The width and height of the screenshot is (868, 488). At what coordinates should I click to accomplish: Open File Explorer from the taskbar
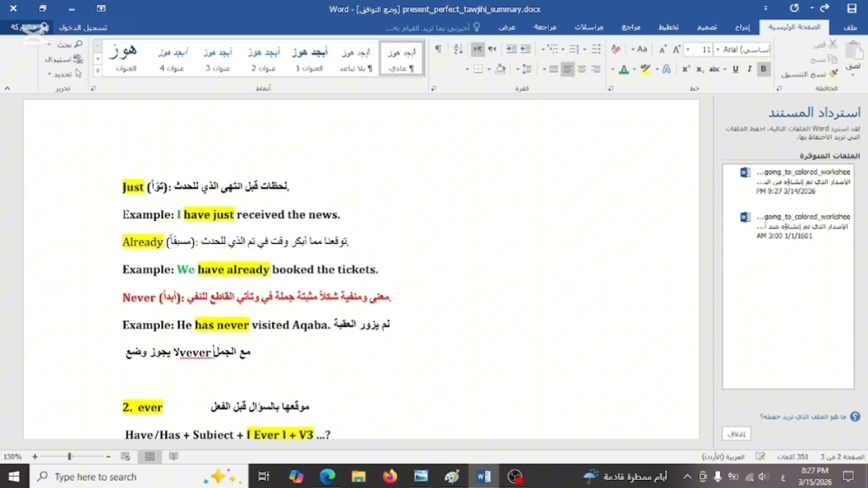point(359,476)
